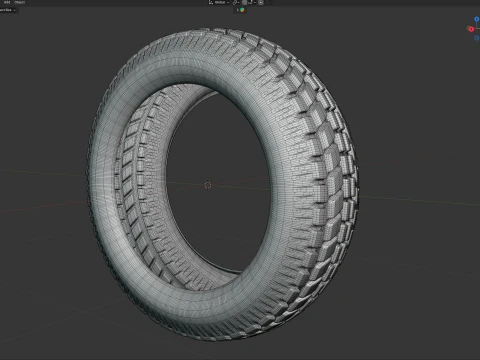Screen dimensions: 480x360
Task: Open the Object menu in the viewport header
Action: (19, 2)
